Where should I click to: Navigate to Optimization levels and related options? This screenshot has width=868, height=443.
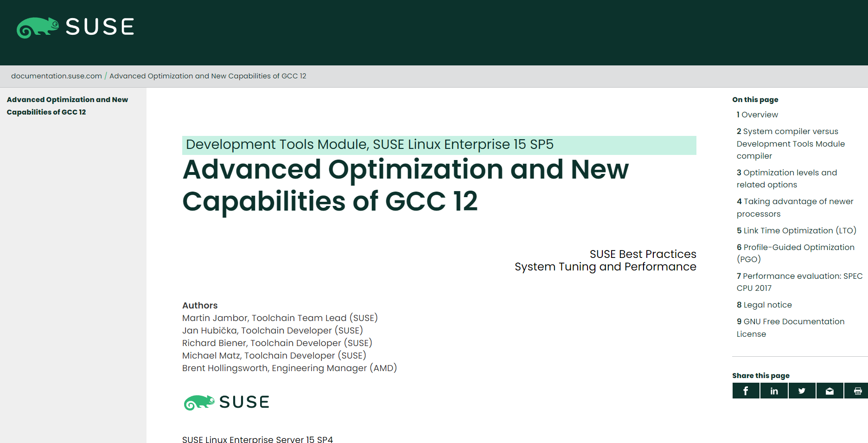(x=786, y=179)
